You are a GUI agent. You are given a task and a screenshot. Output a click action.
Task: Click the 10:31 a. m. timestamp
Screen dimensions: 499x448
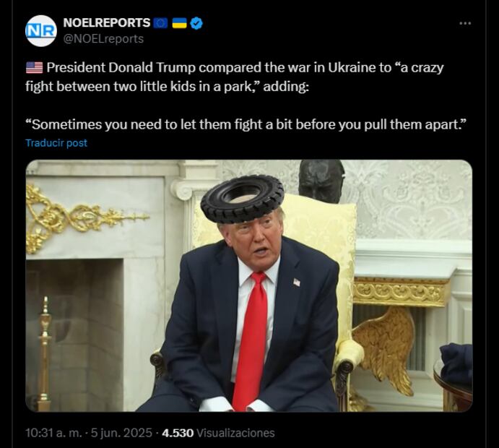(x=53, y=433)
